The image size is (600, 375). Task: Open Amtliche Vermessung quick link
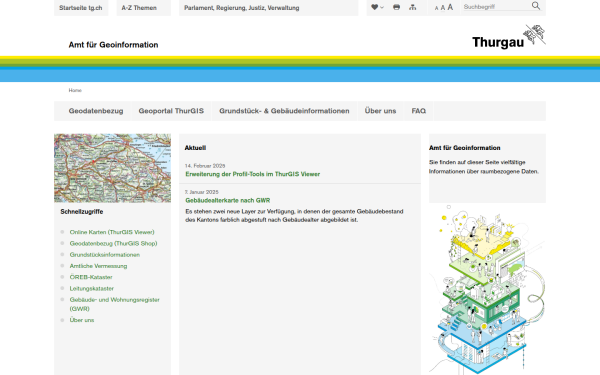coord(98,266)
